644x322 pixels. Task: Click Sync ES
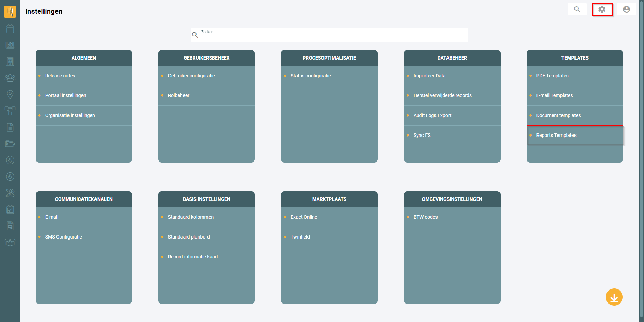click(452, 135)
